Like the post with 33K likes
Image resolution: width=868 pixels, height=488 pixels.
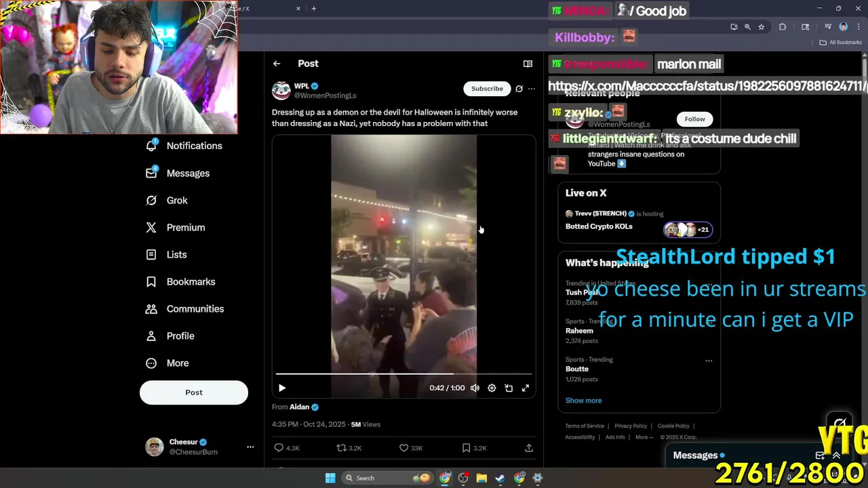(x=410, y=448)
